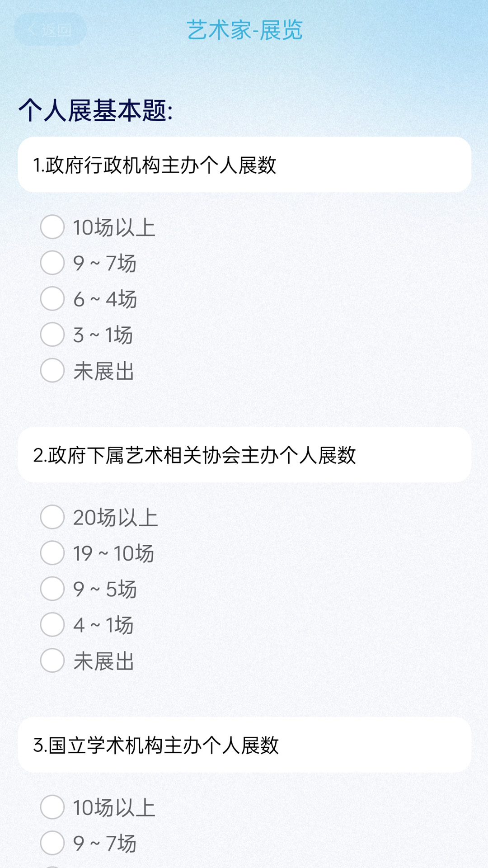Select 10场以上 radio circle under question 3

[x=52, y=807]
